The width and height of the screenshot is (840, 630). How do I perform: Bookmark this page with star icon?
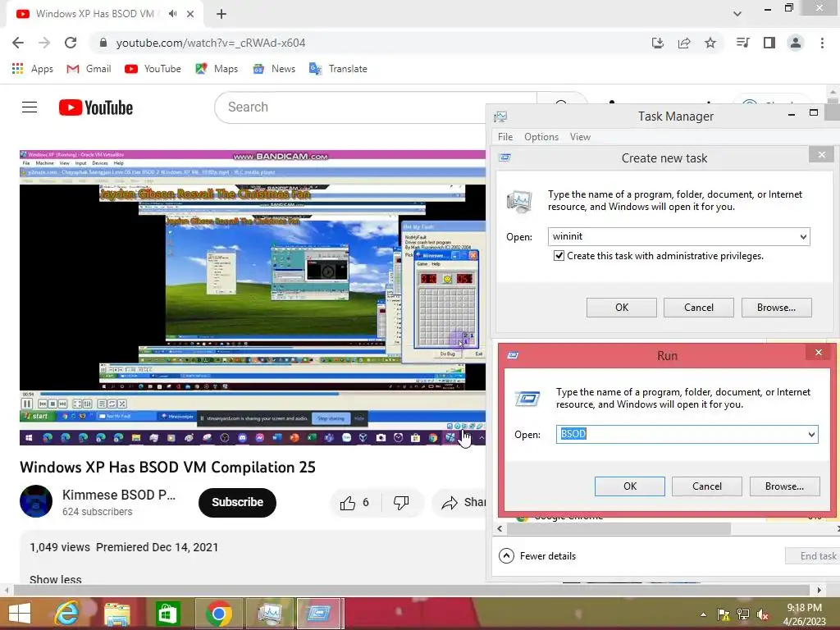pyautogui.click(x=710, y=43)
